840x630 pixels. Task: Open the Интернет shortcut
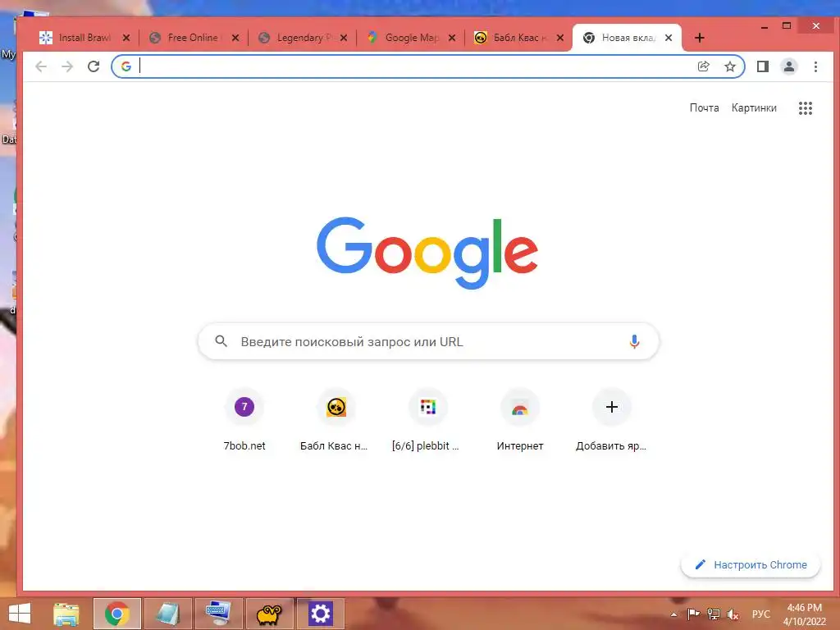(x=519, y=422)
